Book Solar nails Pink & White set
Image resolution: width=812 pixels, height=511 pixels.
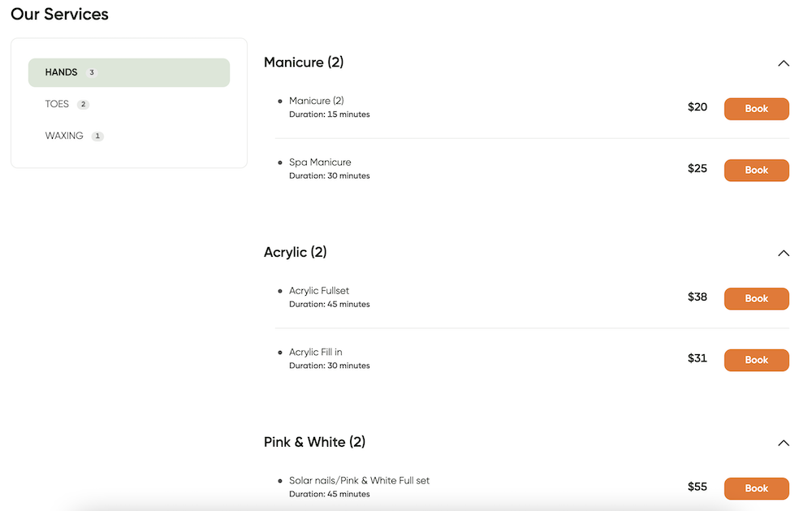pyautogui.click(x=756, y=488)
